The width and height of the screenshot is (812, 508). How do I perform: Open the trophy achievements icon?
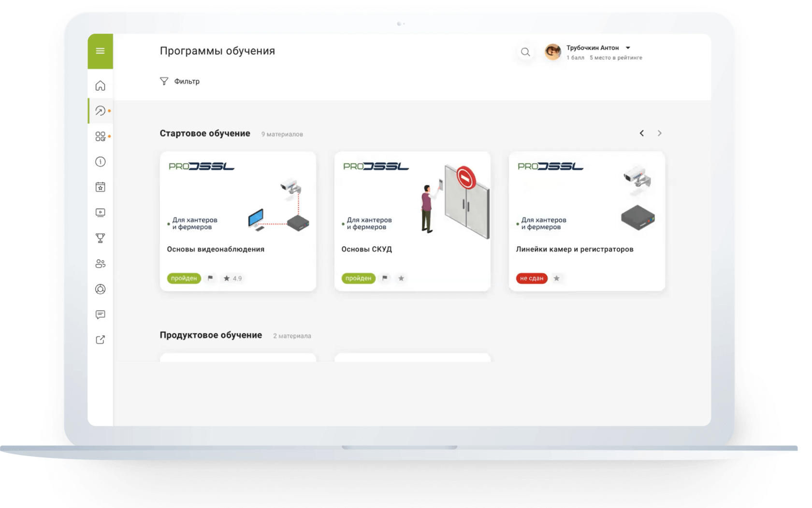[100, 238]
